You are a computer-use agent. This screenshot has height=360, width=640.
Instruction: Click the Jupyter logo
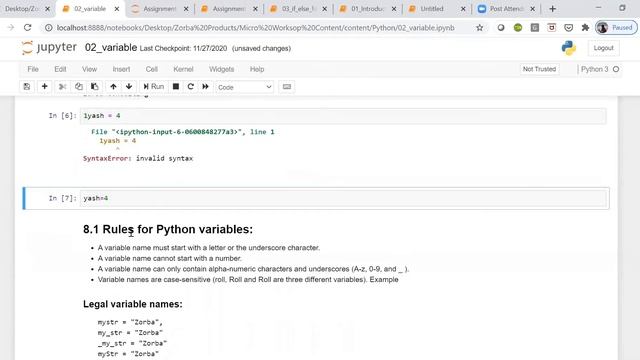pyautogui.click(x=49, y=47)
